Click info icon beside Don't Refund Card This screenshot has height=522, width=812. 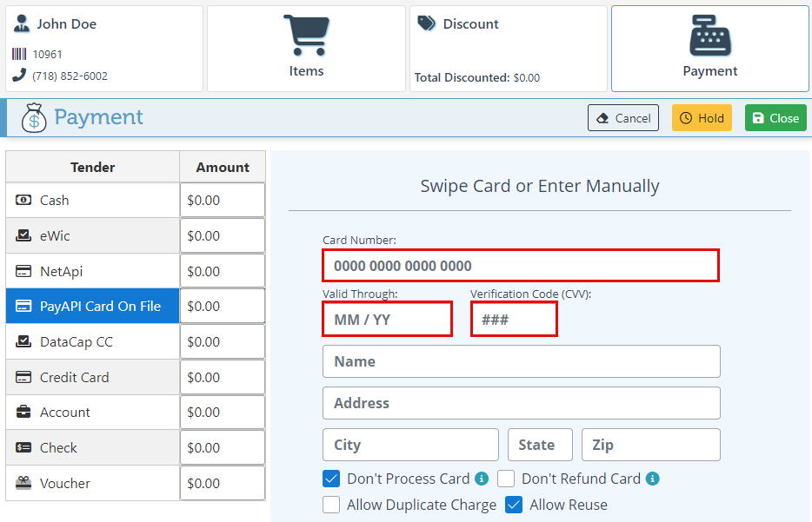coord(653,479)
